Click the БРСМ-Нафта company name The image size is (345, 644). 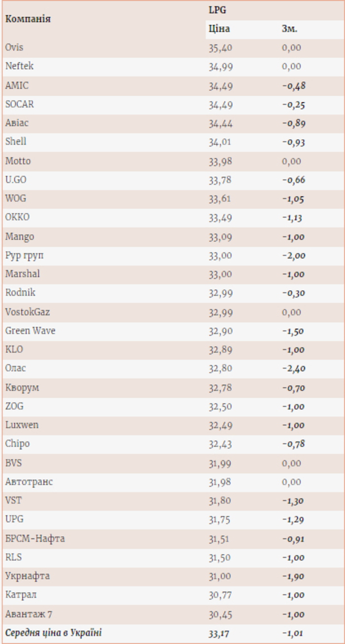pos(35,538)
